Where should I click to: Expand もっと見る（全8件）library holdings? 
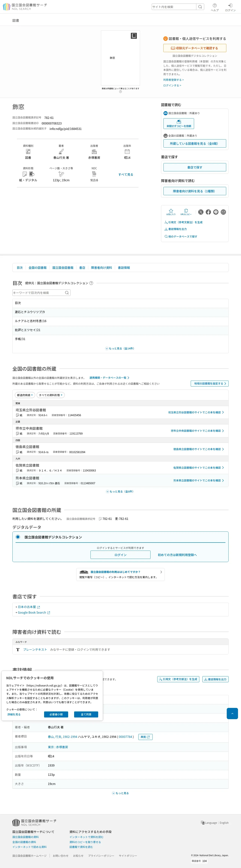click(x=120, y=492)
